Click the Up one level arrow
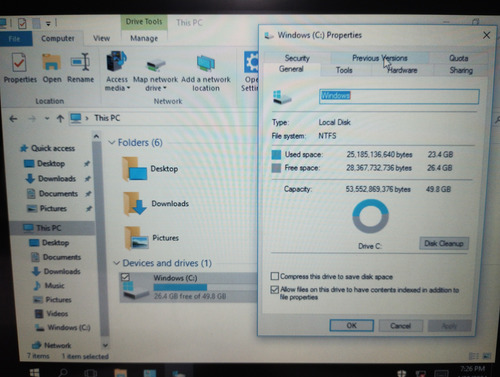This screenshot has height=377, width=500. (x=60, y=119)
